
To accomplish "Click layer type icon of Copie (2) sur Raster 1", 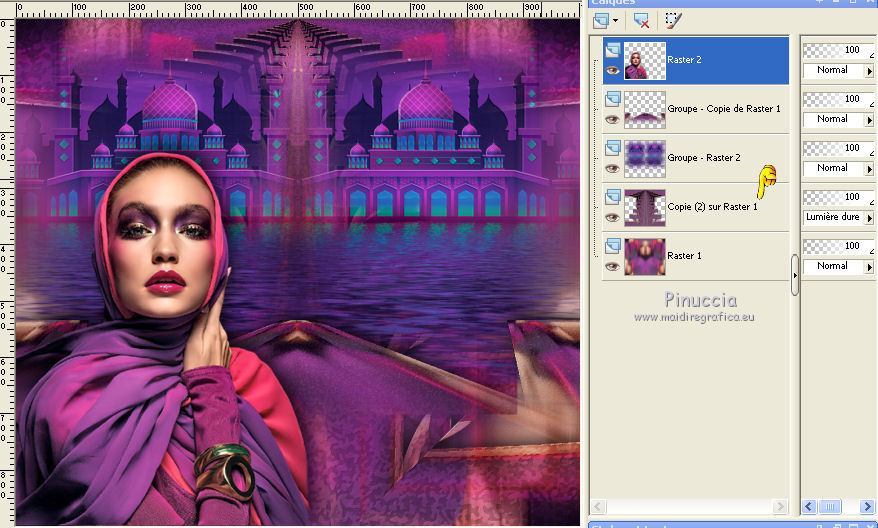I will click(613, 198).
